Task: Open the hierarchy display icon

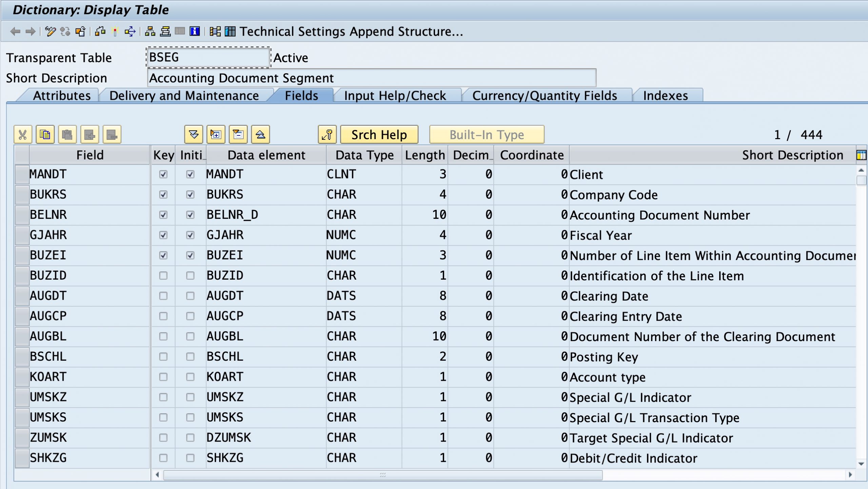Action: click(x=151, y=32)
